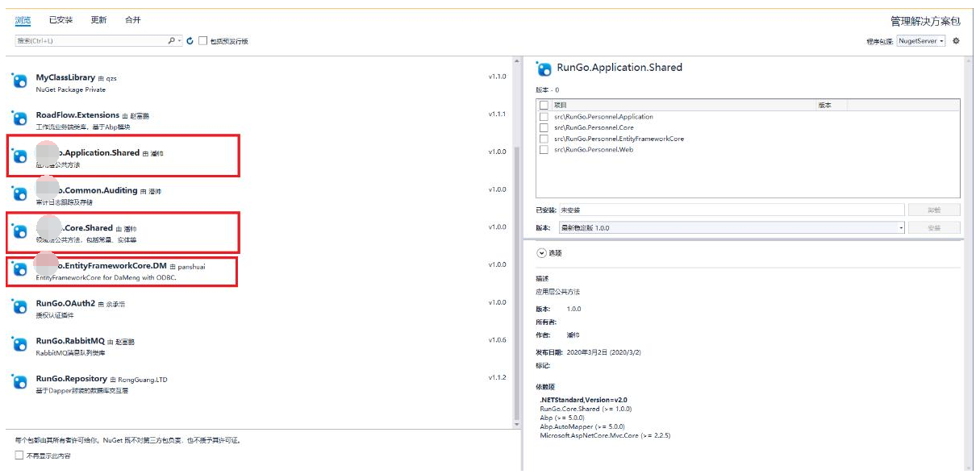Switch to the 已安装 (Installed) tab

[x=60, y=20]
